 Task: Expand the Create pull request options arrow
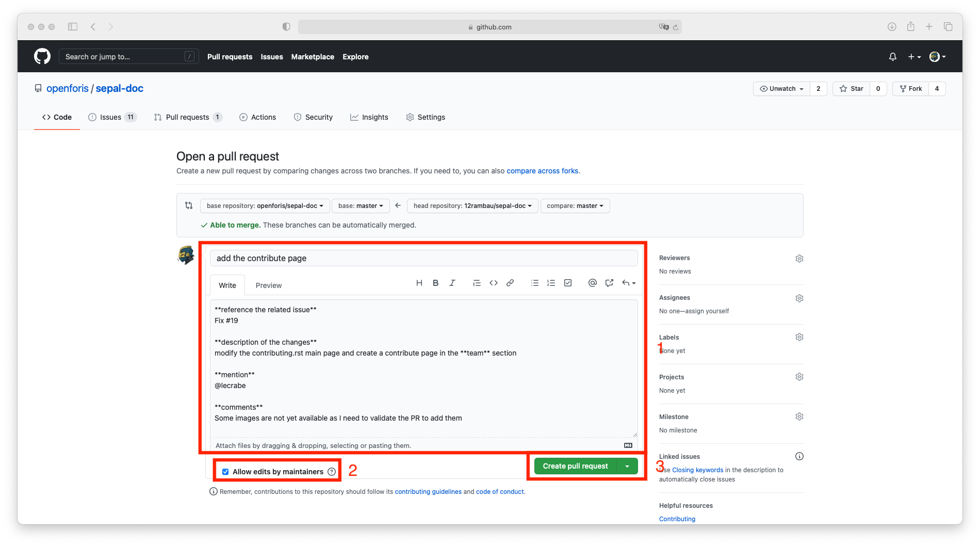pyautogui.click(x=627, y=466)
